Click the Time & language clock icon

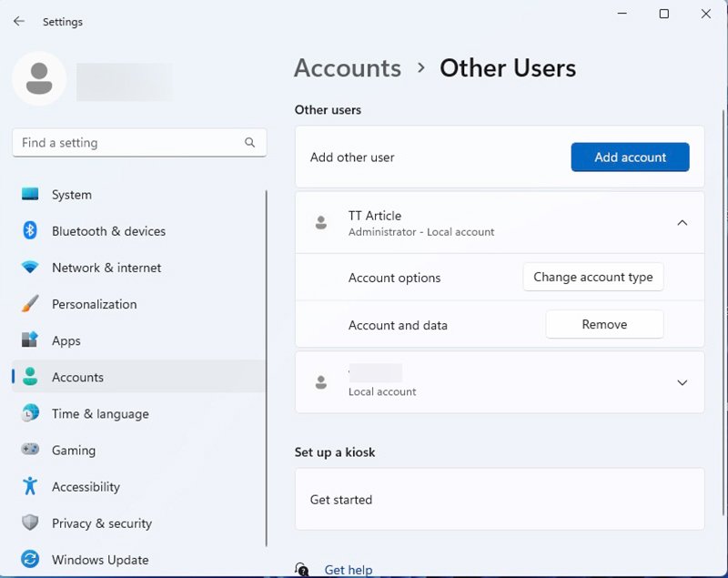coord(30,413)
